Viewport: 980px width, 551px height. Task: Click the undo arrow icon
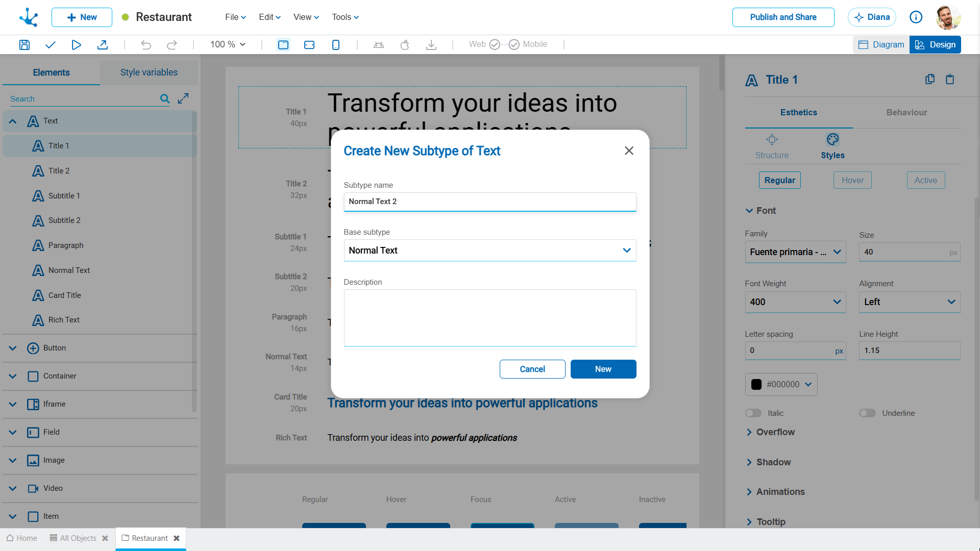point(146,45)
